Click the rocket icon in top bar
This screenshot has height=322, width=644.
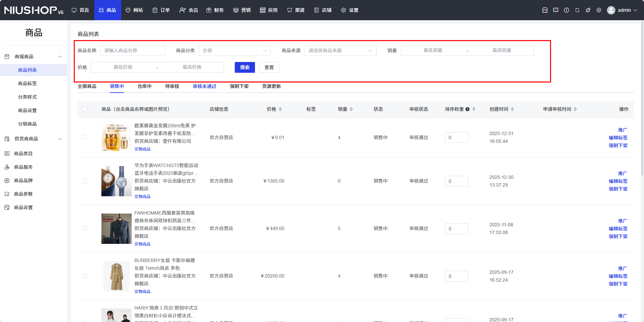click(x=588, y=10)
